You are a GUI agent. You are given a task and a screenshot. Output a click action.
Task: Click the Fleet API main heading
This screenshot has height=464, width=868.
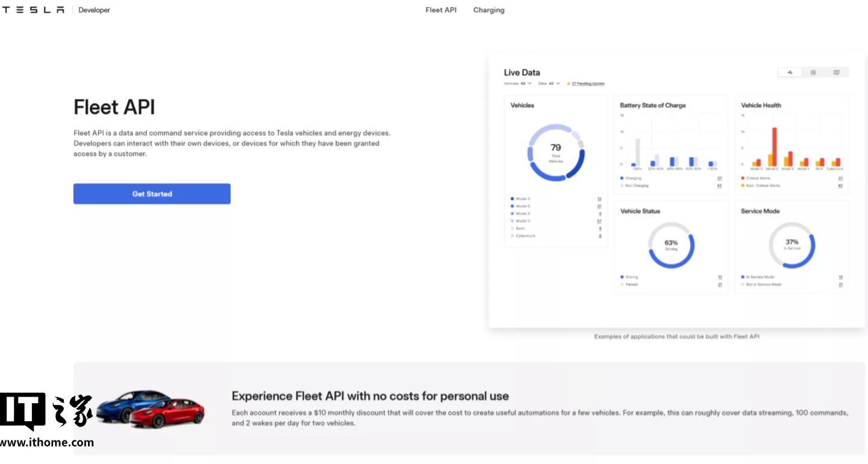[x=115, y=107]
